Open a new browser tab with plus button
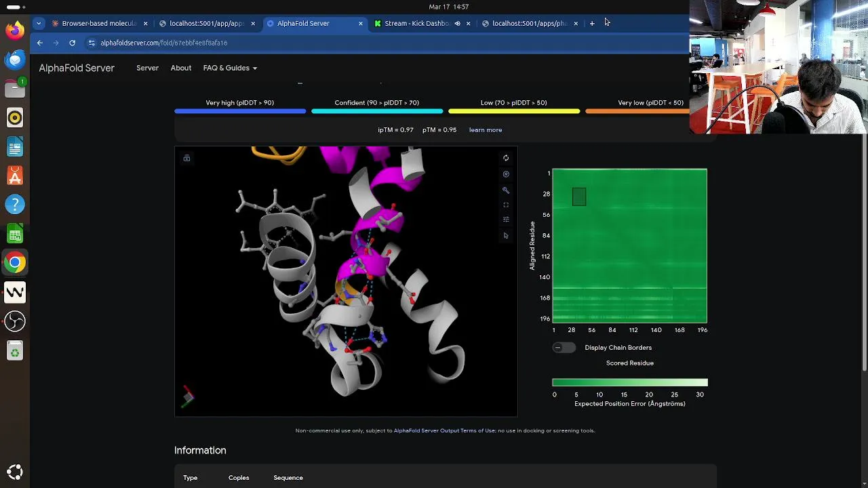The width and height of the screenshot is (868, 488). (592, 23)
